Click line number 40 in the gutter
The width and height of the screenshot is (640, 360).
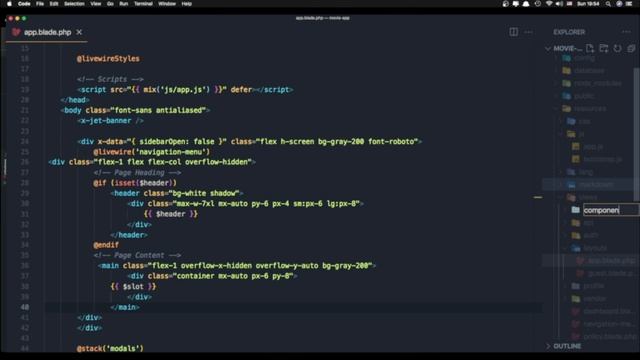tap(24, 307)
